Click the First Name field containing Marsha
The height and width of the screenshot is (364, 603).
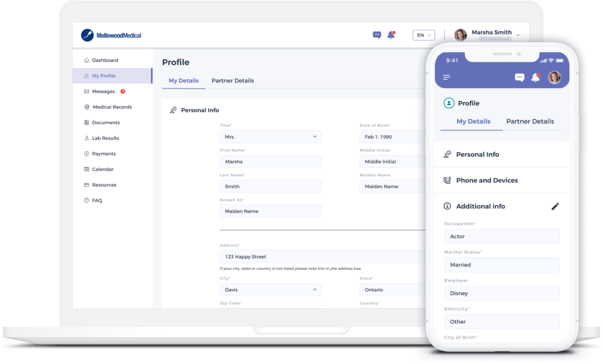(270, 162)
